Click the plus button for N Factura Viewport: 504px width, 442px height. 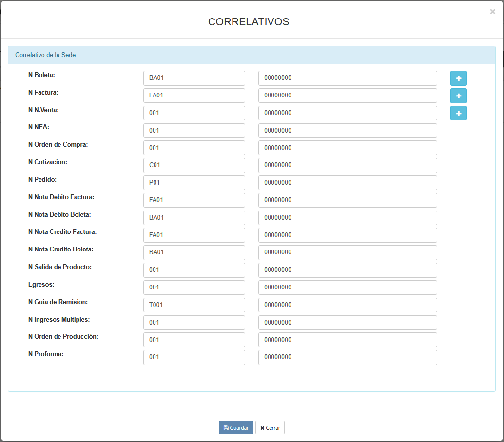coord(458,96)
